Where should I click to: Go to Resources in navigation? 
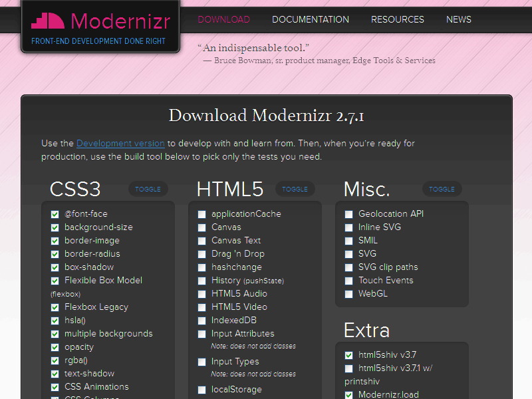pos(397,19)
